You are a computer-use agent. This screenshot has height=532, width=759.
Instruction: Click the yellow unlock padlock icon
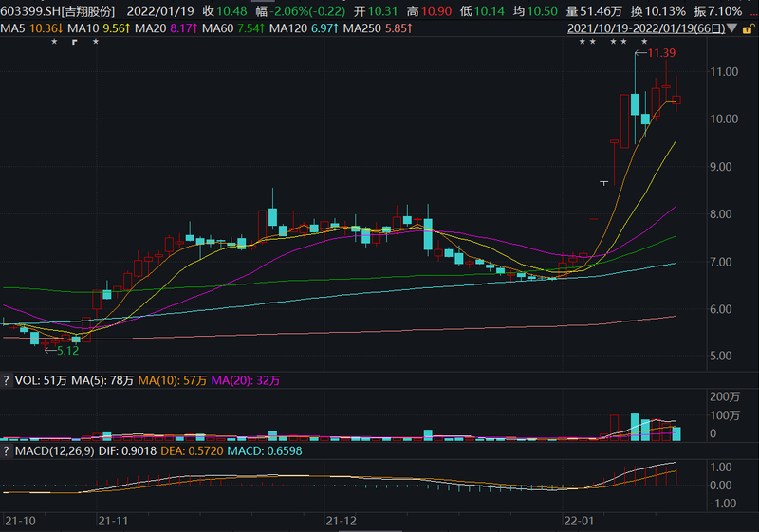(x=748, y=29)
